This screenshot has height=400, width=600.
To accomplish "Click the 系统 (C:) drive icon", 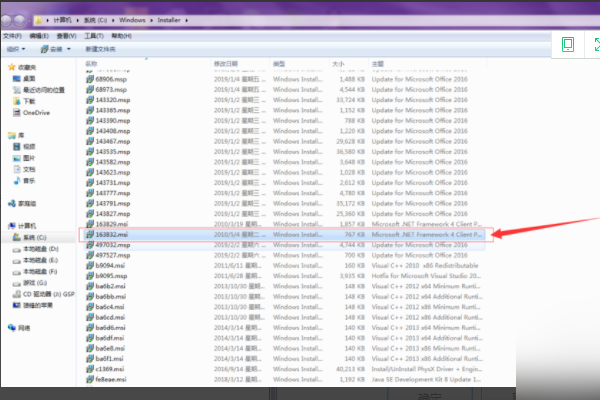I will tap(16, 237).
